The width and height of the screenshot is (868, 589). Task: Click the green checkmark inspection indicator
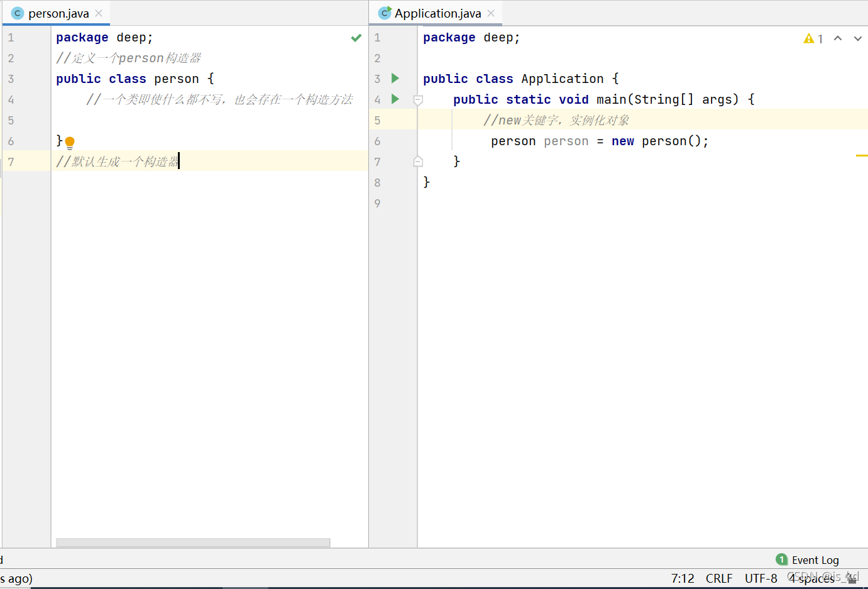tap(356, 38)
